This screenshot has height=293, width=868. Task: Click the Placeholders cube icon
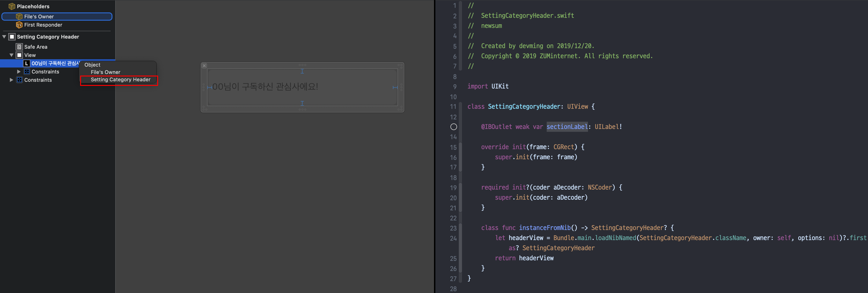pyautogui.click(x=11, y=6)
